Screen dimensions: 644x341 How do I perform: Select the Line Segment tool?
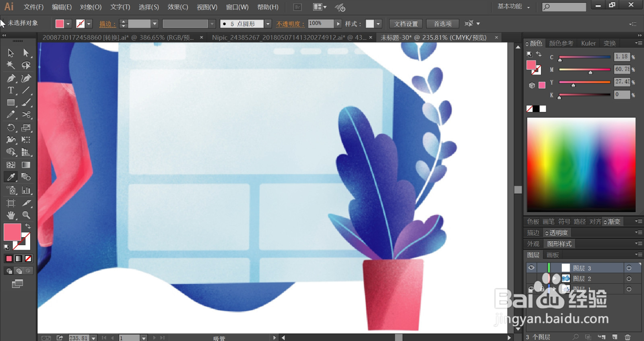click(26, 90)
